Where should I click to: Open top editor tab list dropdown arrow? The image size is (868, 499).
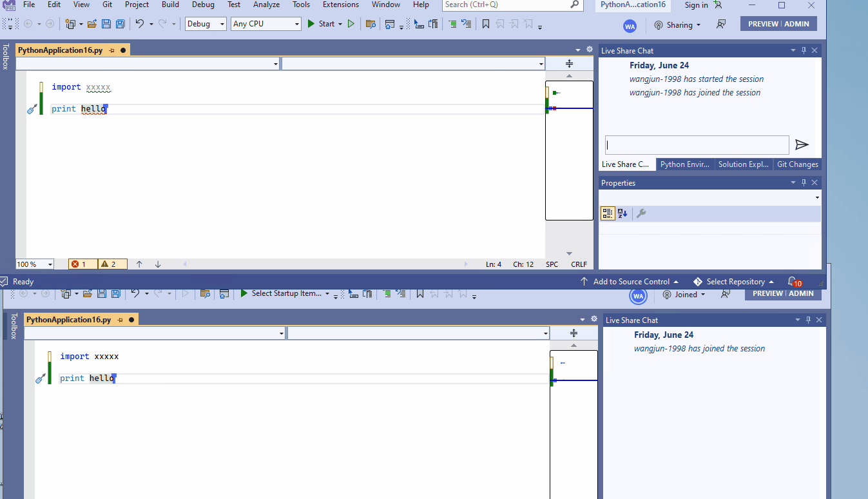click(578, 50)
